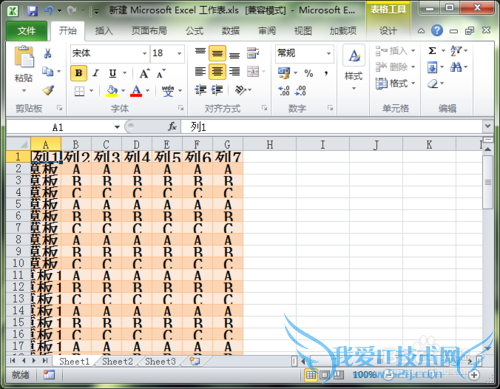The image size is (500, 389).
Task: Click in the formula bar input
Action: pos(332,127)
